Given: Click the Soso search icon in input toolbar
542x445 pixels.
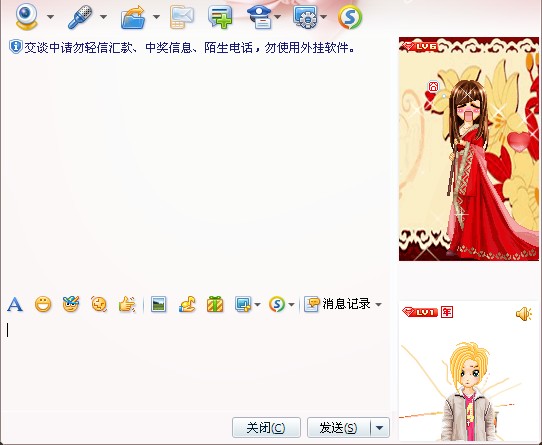Looking at the screenshot, I should [277, 305].
